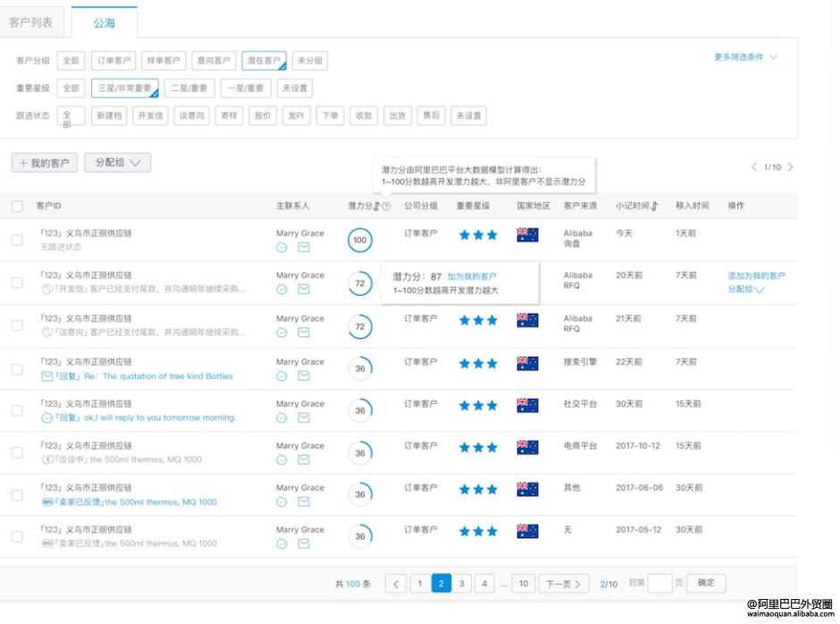Click the help icon beside 潜力分 header
The image size is (840, 624).
point(386,207)
